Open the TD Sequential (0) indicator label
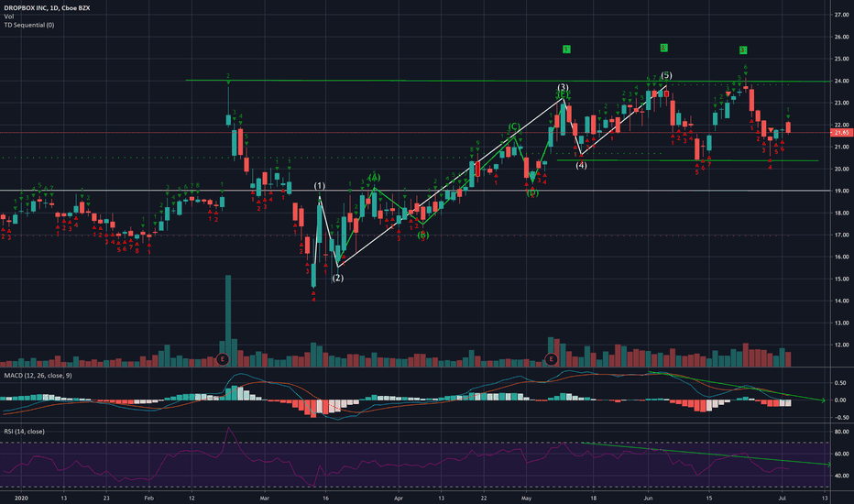Image resolution: width=854 pixels, height=504 pixels. pyautogui.click(x=29, y=25)
